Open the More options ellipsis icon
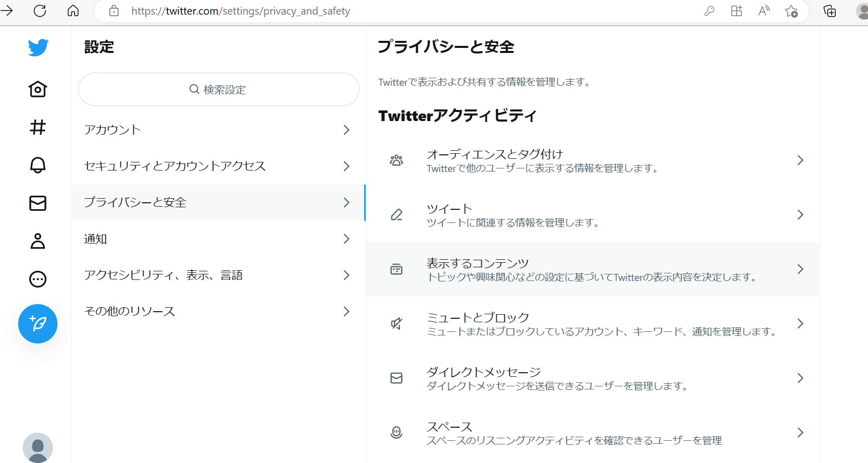Screen dimensions: 868x463 click(38, 279)
